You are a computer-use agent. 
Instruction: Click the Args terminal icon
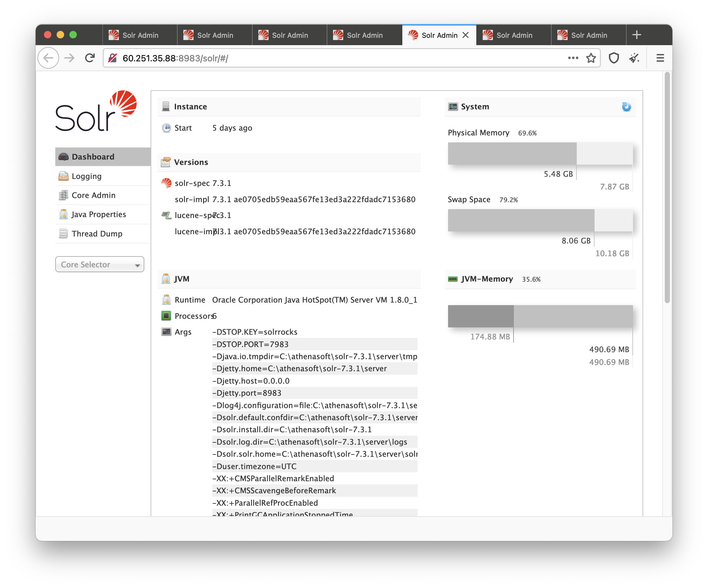click(166, 332)
